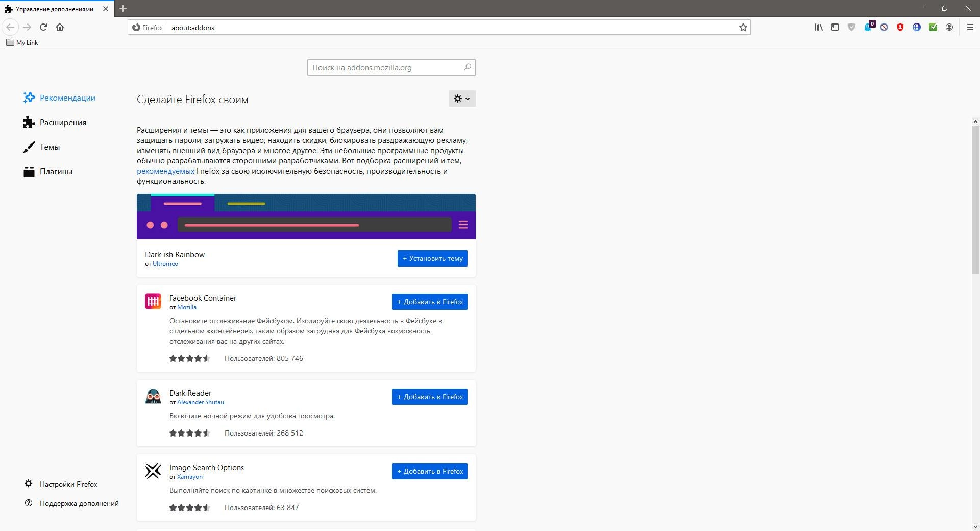Follow the рекомендуемых link
Viewport: 980px width, 531px height.
click(x=165, y=171)
